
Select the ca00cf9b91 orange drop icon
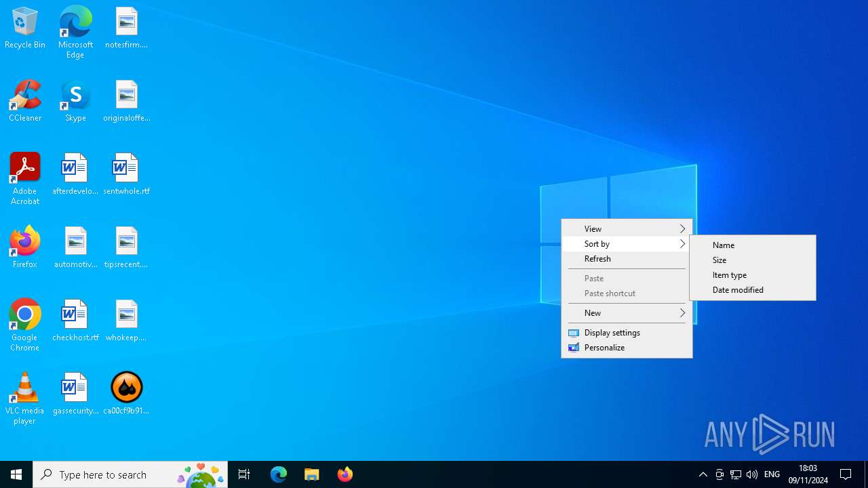pos(126,394)
